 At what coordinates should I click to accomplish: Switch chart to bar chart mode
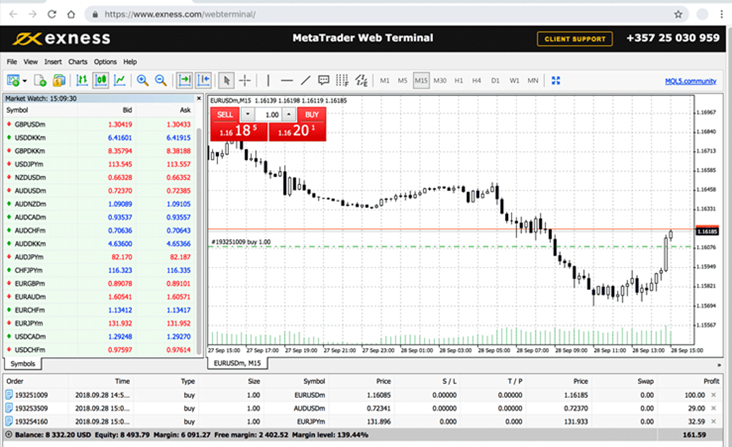click(82, 81)
